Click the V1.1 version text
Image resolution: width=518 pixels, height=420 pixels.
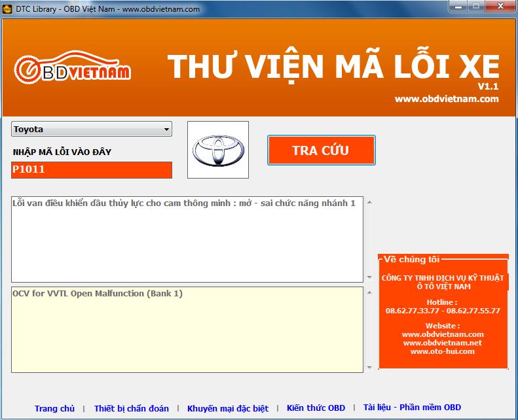[x=488, y=86]
